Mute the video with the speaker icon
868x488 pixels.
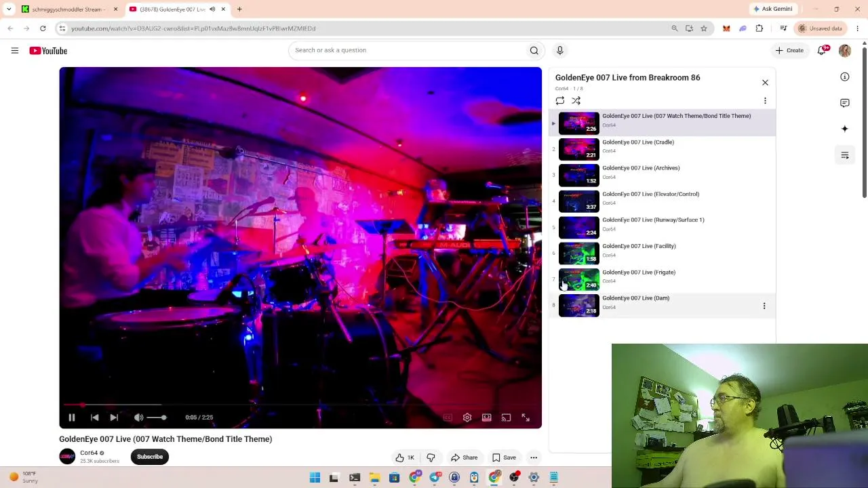pyautogui.click(x=138, y=418)
